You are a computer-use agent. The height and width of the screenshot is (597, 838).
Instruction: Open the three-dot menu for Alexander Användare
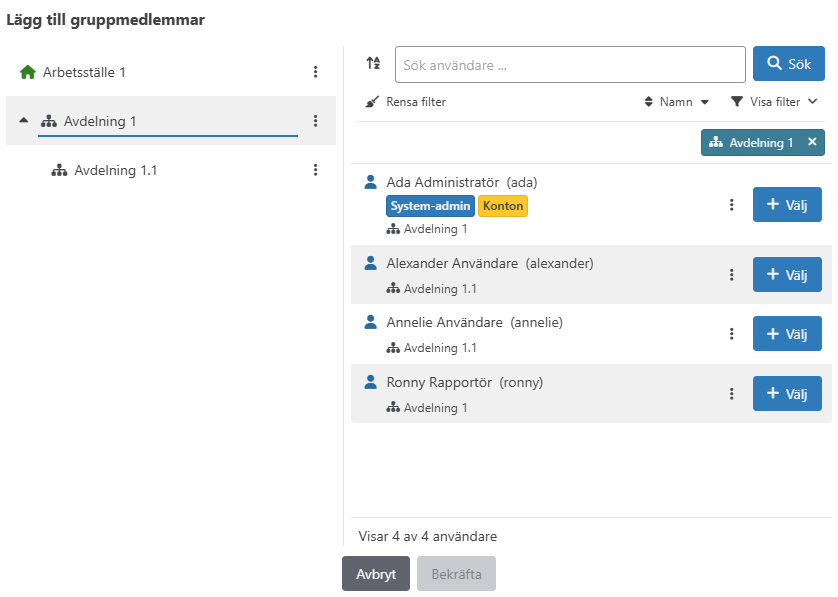732,275
